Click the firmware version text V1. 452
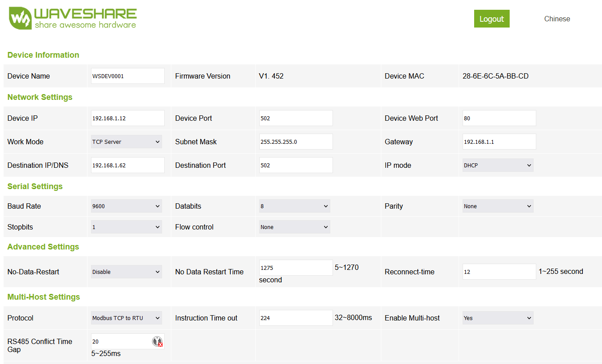602x364 pixels. tap(271, 76)
